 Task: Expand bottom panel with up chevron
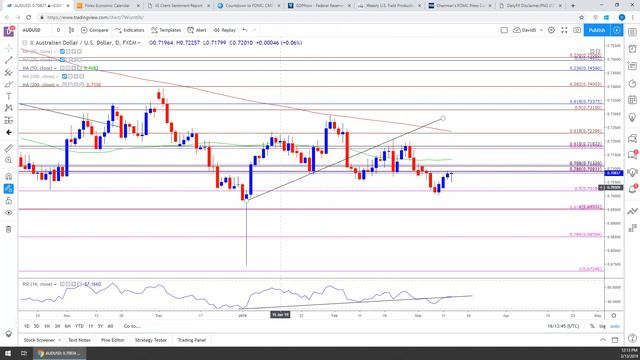[603, 340]
